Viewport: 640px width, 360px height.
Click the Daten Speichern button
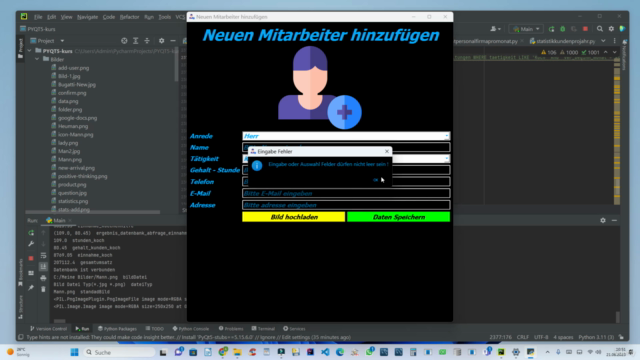point(398,217)
